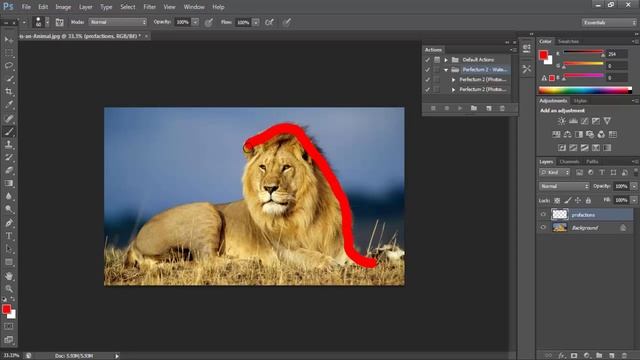The height and width of the screenshot is (360, 640).
Task: Select the Clone Stamp tool
Action: [x=9, y=144]
